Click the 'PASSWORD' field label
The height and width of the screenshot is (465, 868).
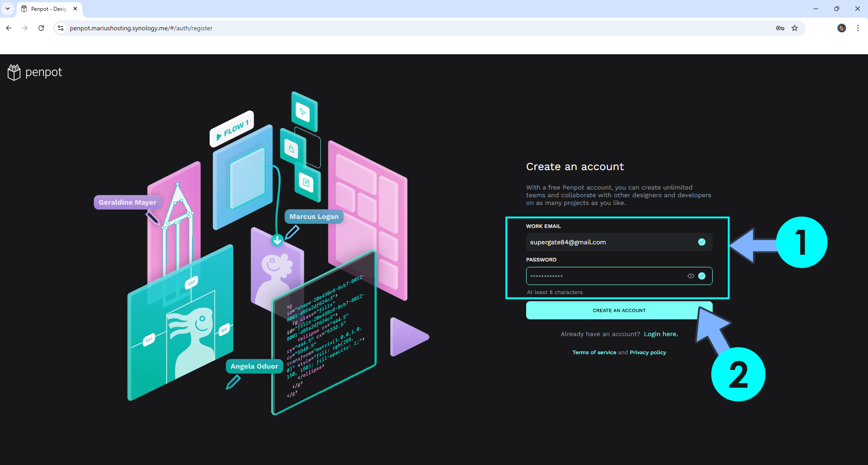coord(541,260)
